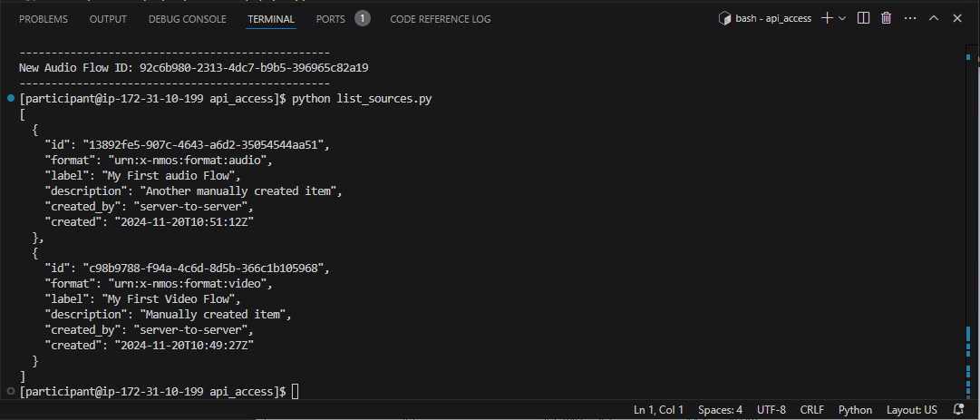The width and height of the screenshot is (980, 420).
Task: Open terminal views and more actions menu
Action: [910, 18]
